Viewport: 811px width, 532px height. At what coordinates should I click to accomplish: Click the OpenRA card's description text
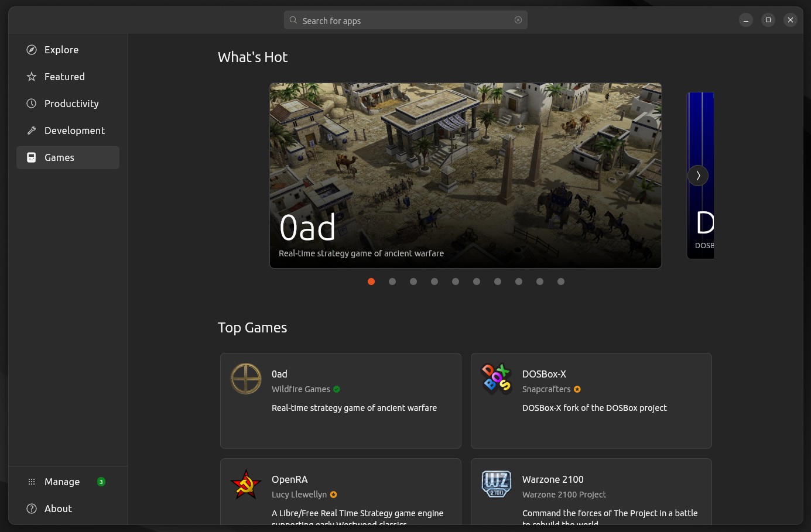point(357,517)
